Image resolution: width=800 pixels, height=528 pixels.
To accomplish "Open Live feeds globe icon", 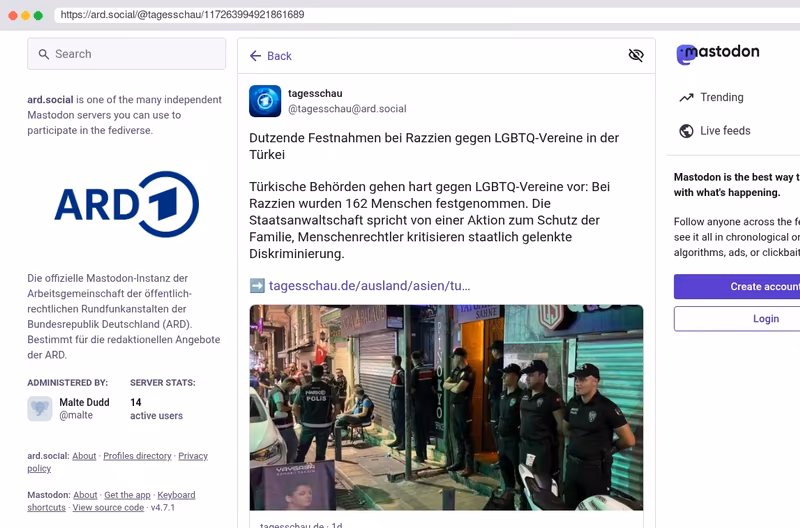I will click(686, 131).
